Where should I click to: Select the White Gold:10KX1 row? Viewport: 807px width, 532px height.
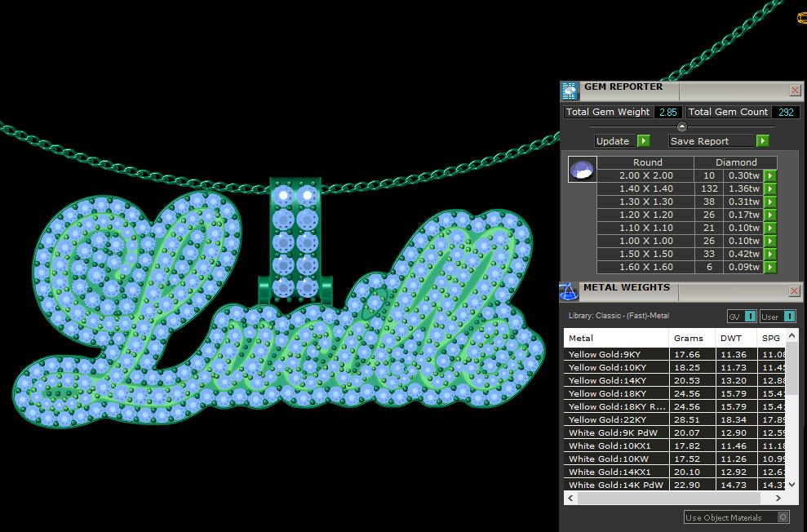pyautogui.click(x=675, y=446)
